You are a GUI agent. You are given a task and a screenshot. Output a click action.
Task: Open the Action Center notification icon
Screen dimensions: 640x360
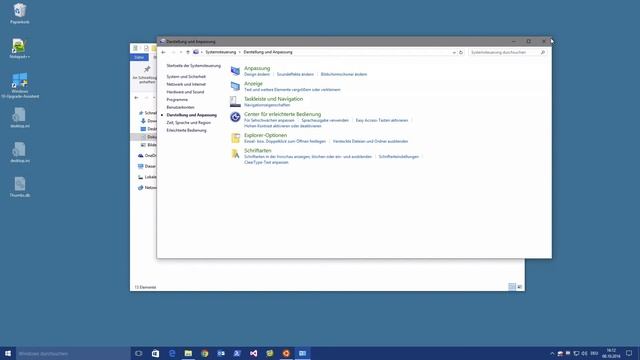629,353
